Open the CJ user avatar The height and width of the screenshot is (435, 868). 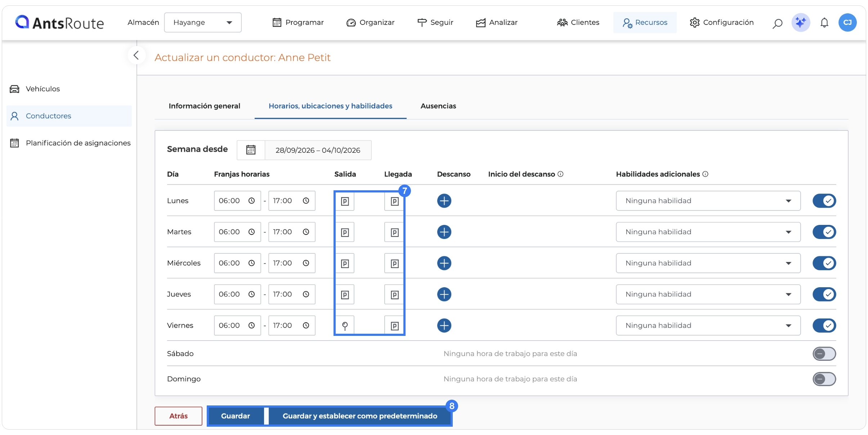click(847, 22)
